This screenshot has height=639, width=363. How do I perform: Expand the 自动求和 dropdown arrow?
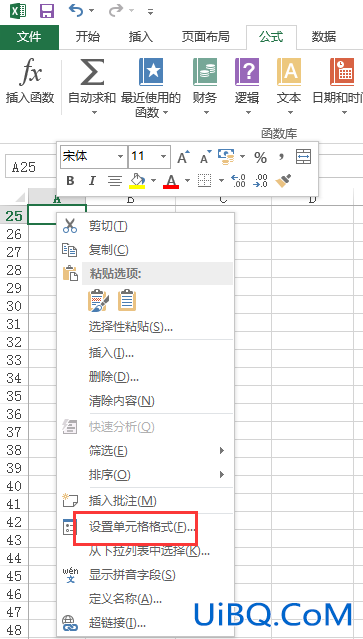(94, 112)
